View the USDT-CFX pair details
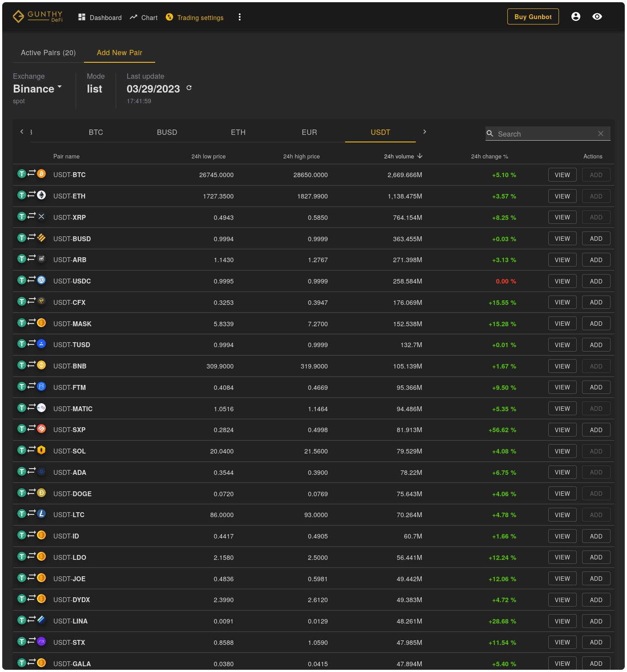The height and width of the screenshot is (672, 627). pos(563,302)
